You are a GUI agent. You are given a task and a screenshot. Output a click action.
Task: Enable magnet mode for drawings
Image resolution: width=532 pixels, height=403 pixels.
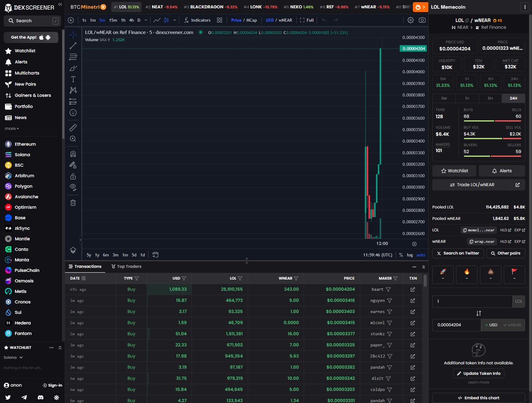click(73, 153)
